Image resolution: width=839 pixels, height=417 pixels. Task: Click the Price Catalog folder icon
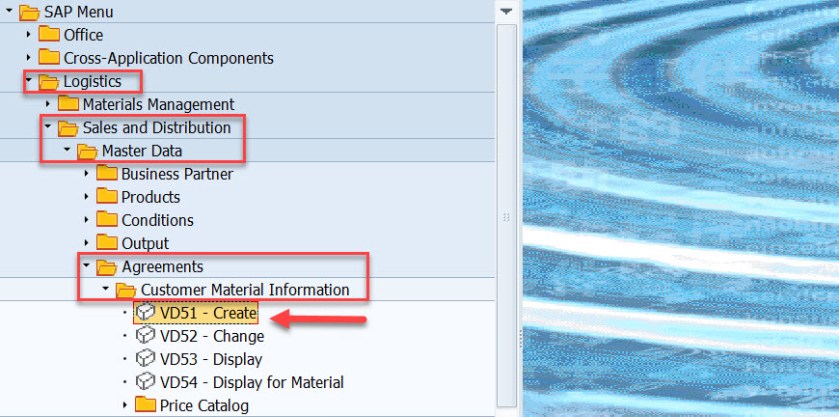[x=145, y=405]
